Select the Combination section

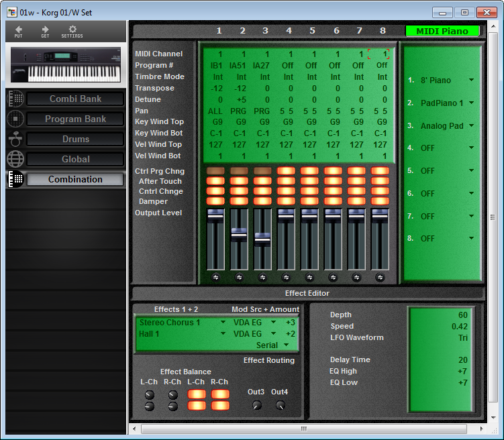click(x=75, y=179)
